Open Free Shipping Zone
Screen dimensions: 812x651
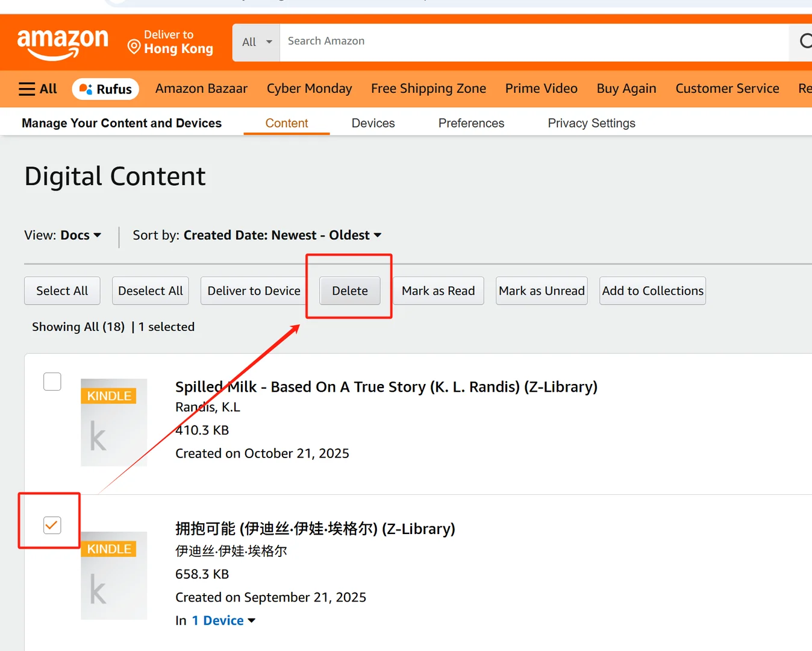(x=428, y=89)
